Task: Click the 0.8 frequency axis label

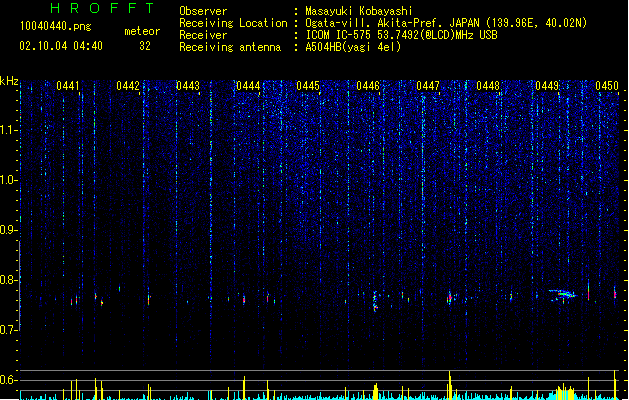Action: [9, 280]
